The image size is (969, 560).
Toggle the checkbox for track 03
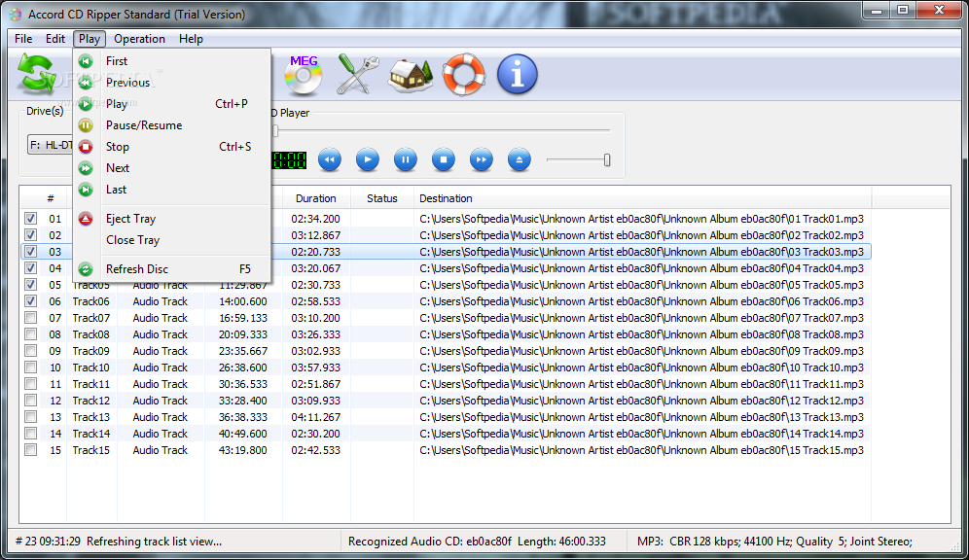(x=30, y=252)
